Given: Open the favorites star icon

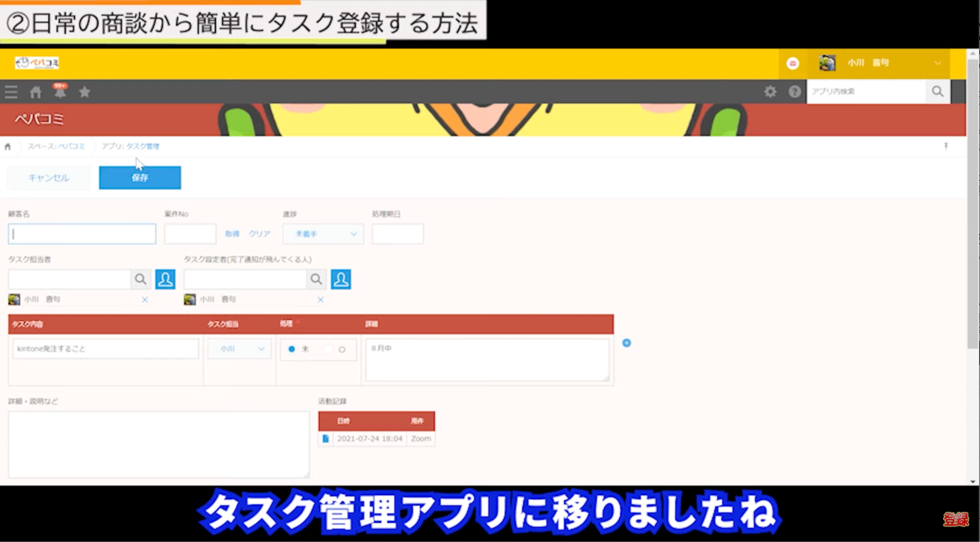Looking at the screenshot, I should pyautogui.click(x=85, y=92).
